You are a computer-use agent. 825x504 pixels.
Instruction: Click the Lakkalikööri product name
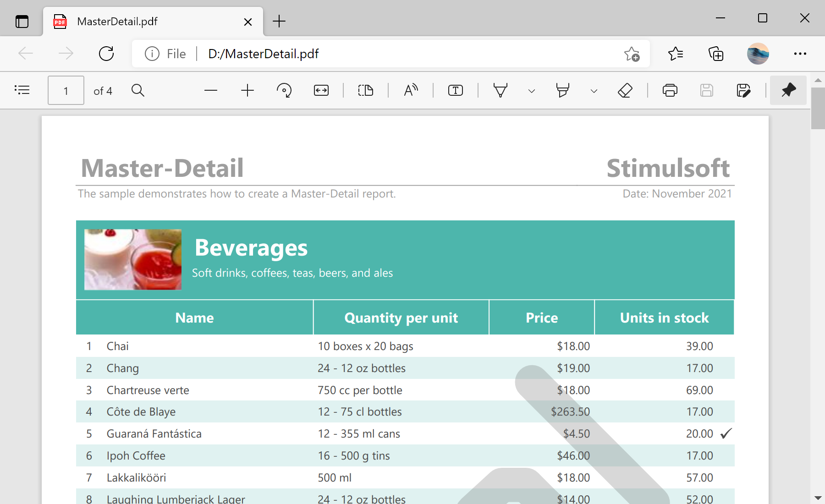click(136, 478)
